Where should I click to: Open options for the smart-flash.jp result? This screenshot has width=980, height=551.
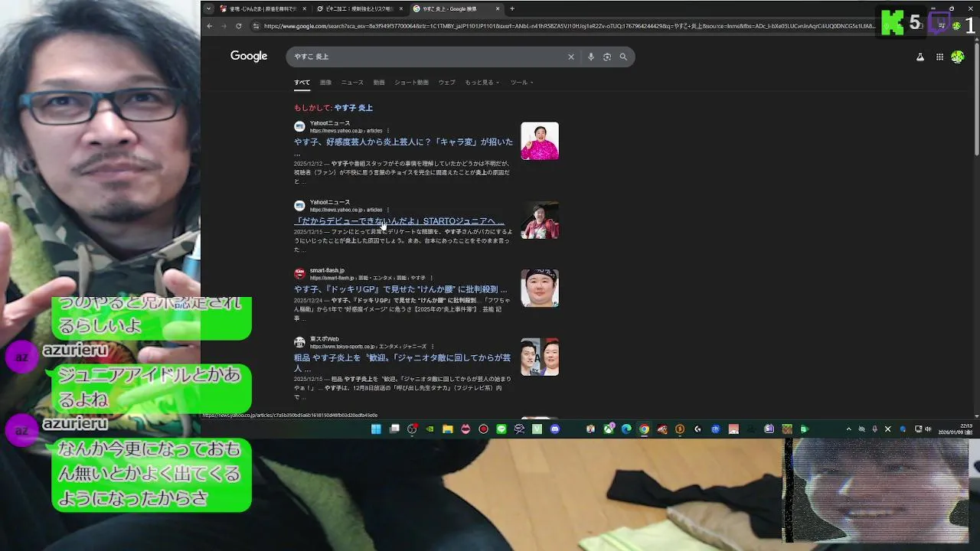432,278
